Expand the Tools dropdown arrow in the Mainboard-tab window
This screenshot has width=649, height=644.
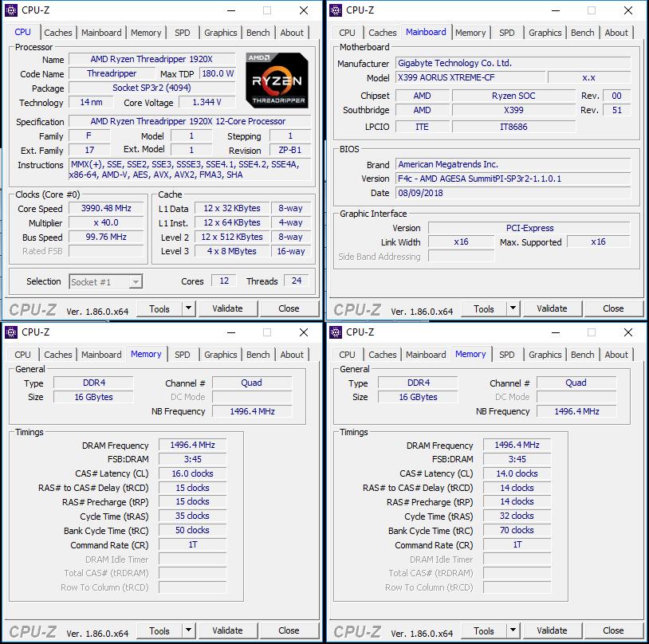(513, 308)
